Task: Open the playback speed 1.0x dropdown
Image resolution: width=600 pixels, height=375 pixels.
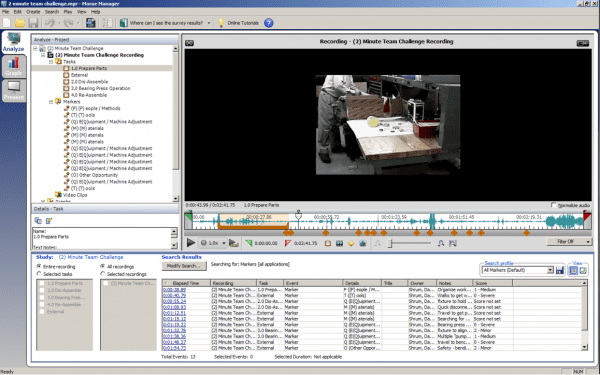Action: (x=224, y=243)
